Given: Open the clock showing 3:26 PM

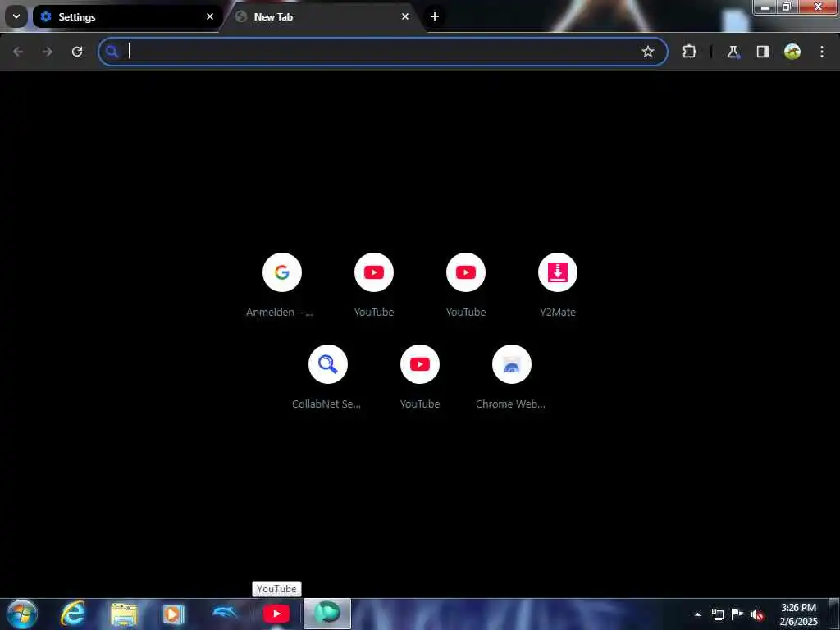Looking at the screenshot, I should click(799, 614).
